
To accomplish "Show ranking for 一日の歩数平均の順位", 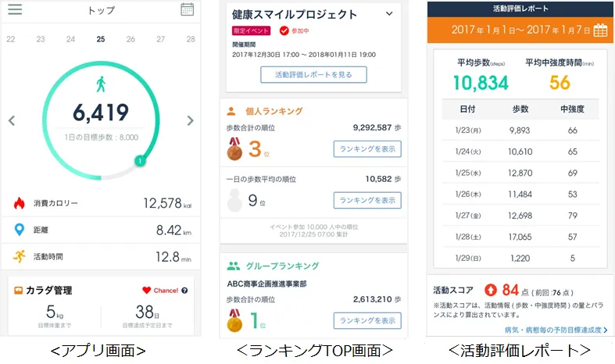I will pos(366,200).
